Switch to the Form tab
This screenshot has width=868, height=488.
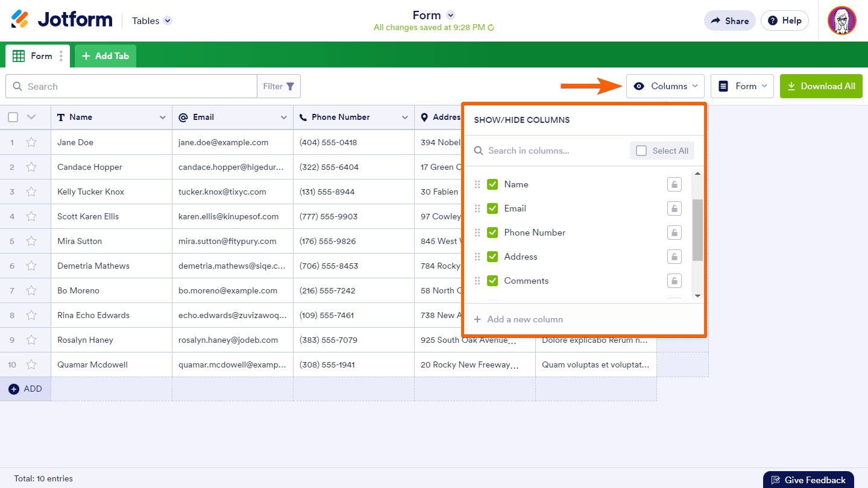point(34,56)
